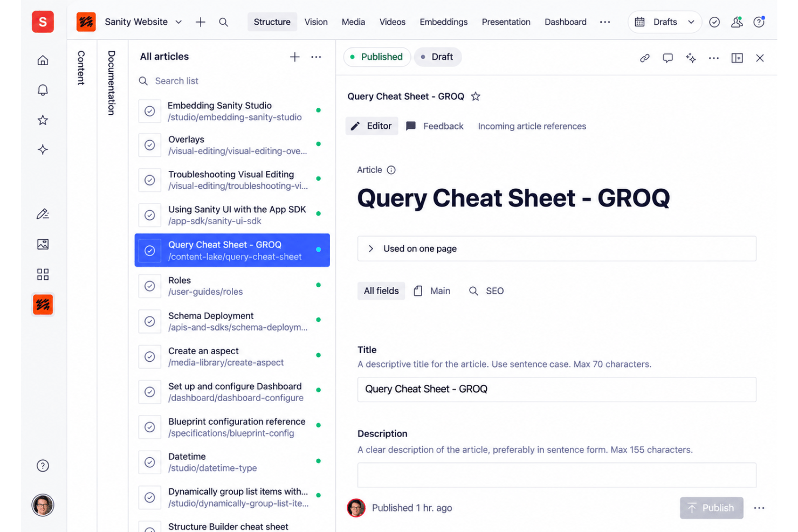Viewport: 798px width, 532px height.
Task: Close the document pane
Action: [760, 58]
